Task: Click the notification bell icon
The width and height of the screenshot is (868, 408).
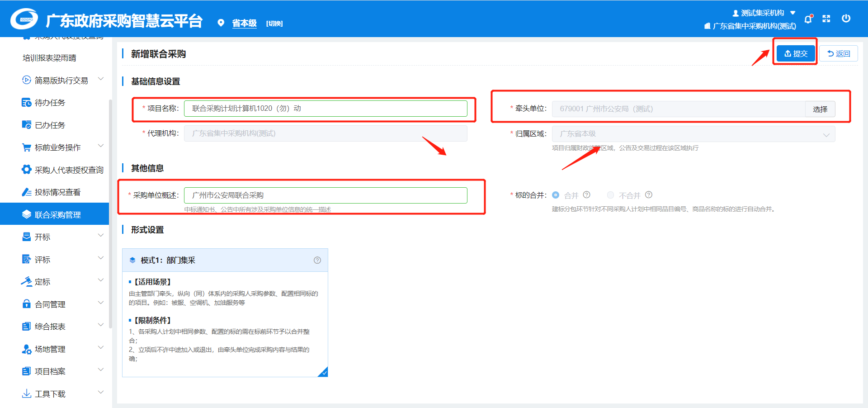Action: click(808, 19)
